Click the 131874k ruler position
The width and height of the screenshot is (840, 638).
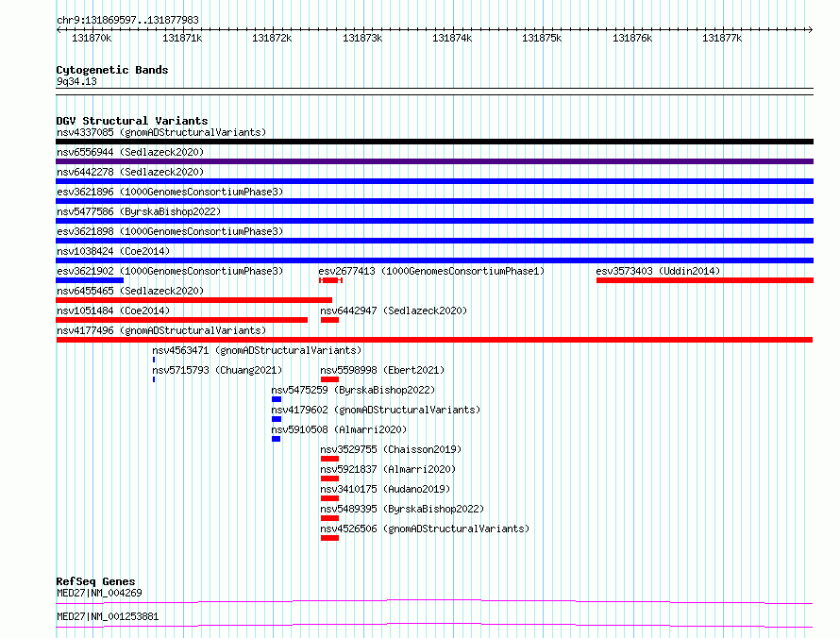[x=452, y=38]
